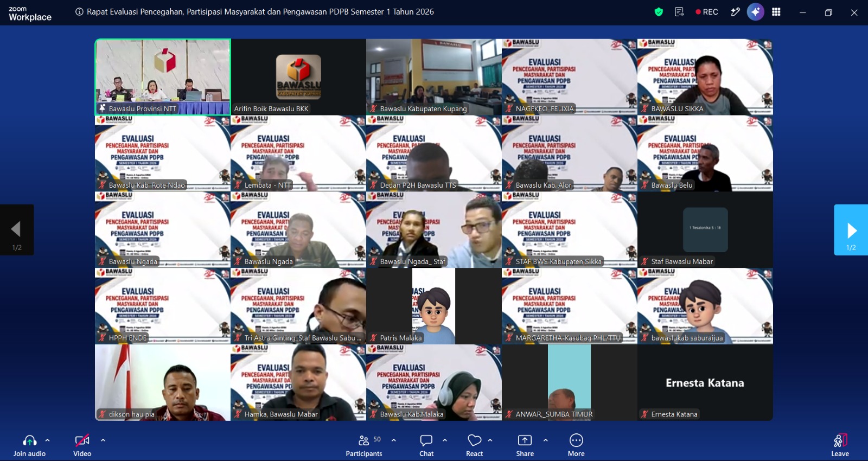
Task: Toggle Video camera on
Action: click(82, 445)
